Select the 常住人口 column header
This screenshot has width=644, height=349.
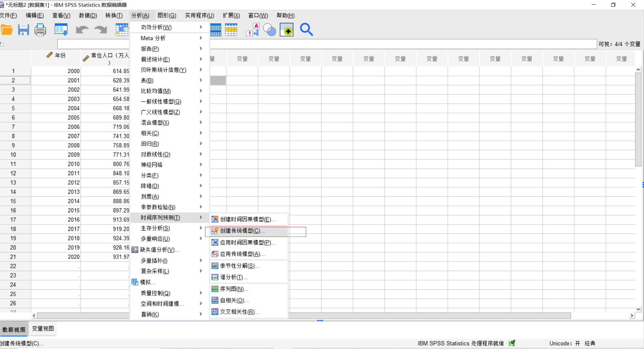point(106,58)
